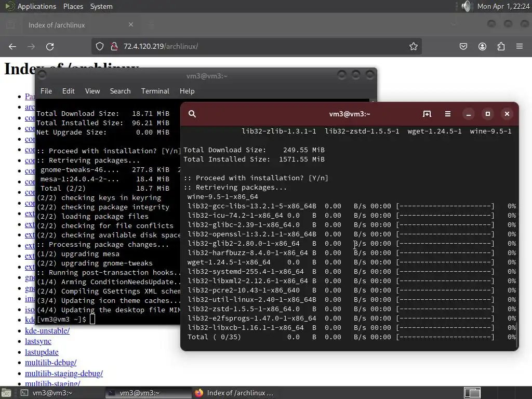Open the tracking protection shield icon
This screenshot has height=399, width=532.
point(99,46)
